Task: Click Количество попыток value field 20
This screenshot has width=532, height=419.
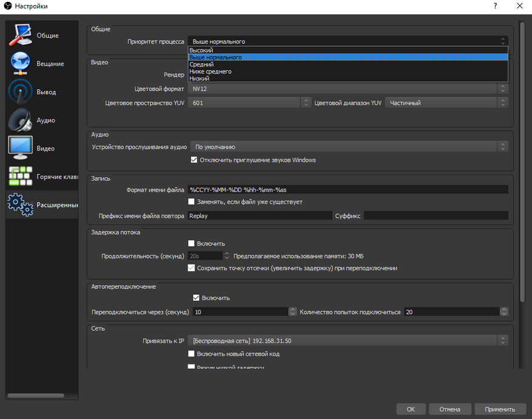Action: (452, 312)
